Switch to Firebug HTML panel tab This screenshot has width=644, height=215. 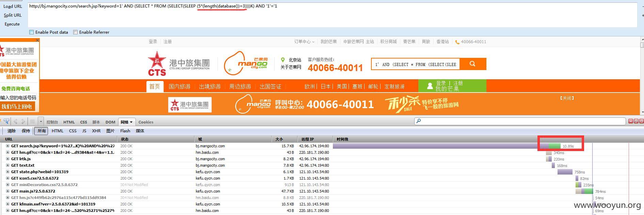69,122
